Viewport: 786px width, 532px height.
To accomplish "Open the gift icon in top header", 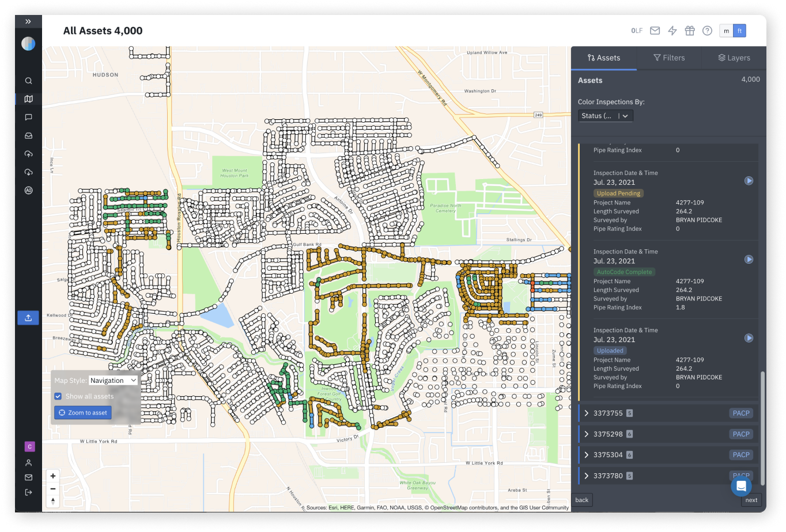I will pos(690,31).
